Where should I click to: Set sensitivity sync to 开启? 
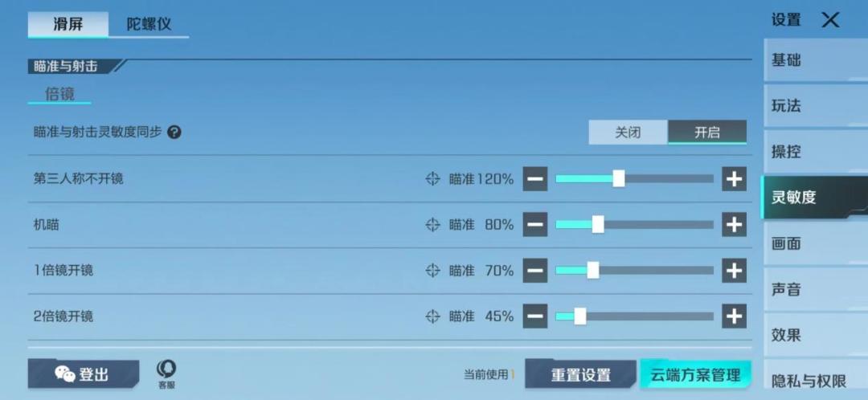click(x=707, y=133)
